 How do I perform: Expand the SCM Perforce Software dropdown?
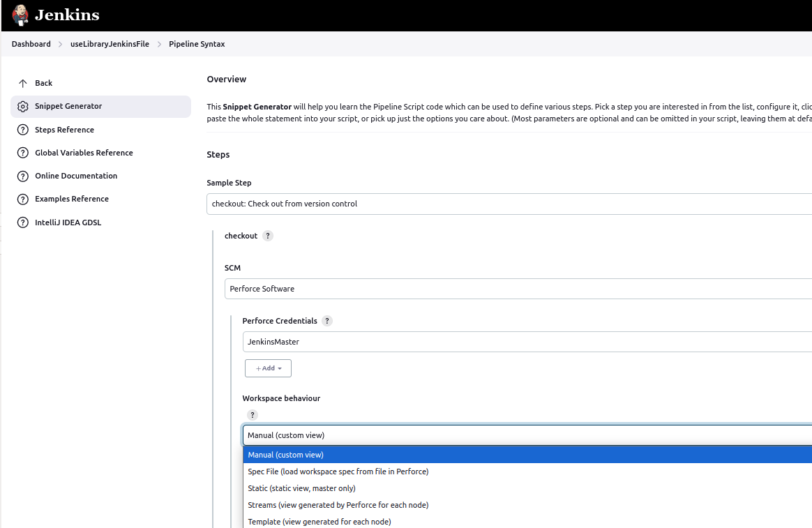click(x=518, y=289)
